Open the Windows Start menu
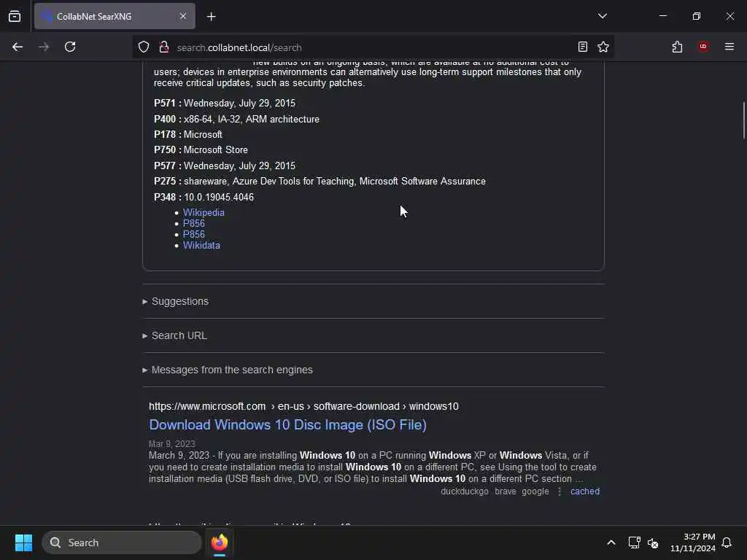The height and width of the screenshot is (560, 747). pos(23,542)
